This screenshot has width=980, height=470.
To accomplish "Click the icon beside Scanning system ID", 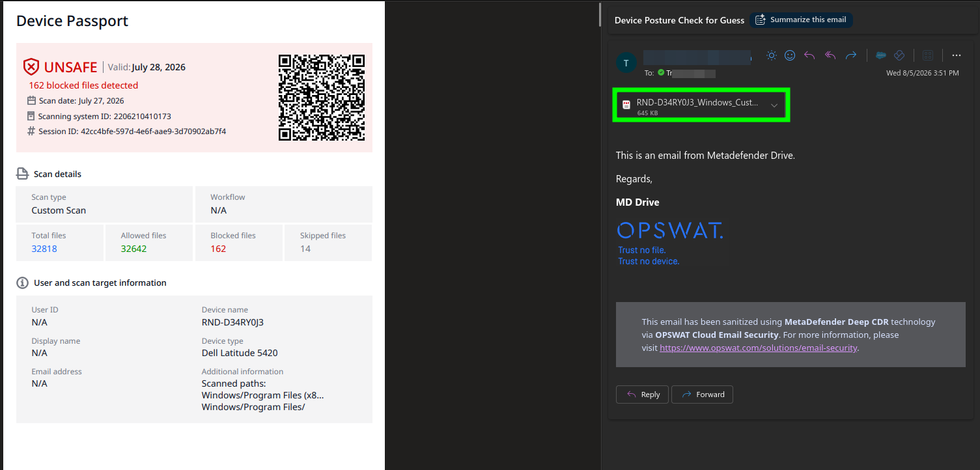I will pyautogui.click(x=31, y=117).
